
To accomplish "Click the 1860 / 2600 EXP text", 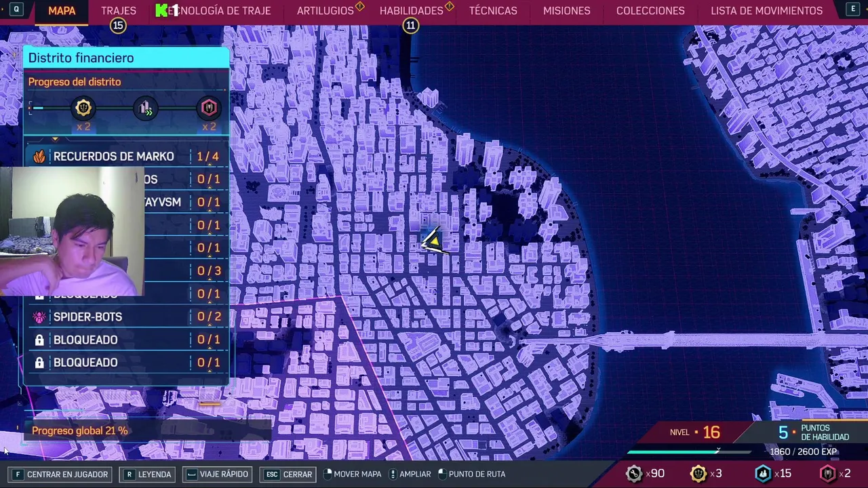I will (803, 452).
